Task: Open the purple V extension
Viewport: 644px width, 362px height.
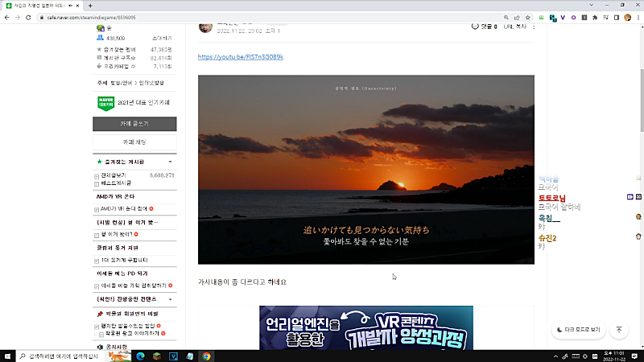Action: [563, 18]
